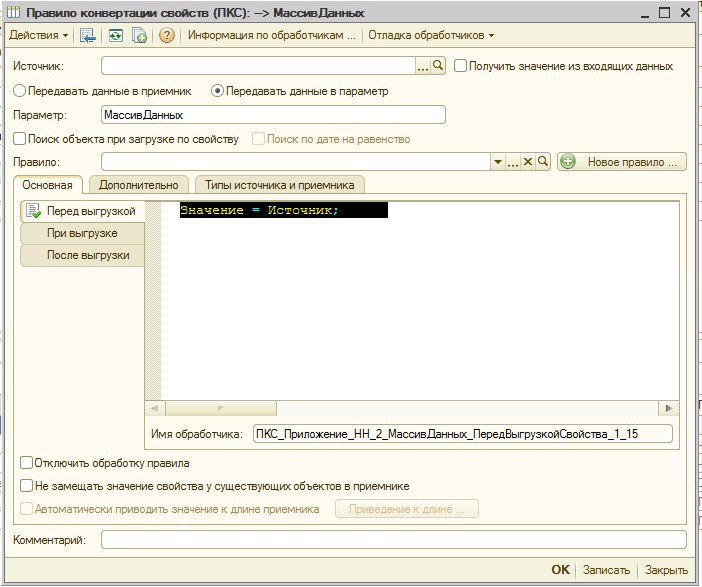This screenshot has width=702, height=587.
Task: Toggle Поиск по дате на равенство
Action: click(258, 139)
